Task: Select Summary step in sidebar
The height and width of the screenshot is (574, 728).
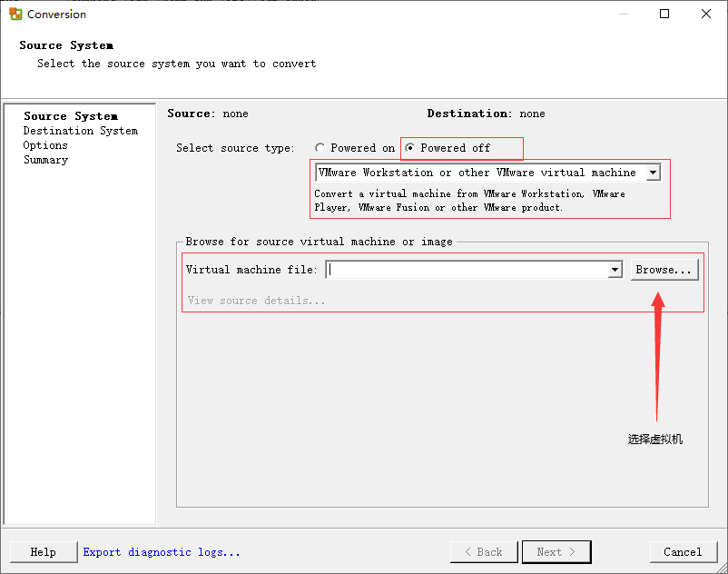Action: (x=46, y=160)
